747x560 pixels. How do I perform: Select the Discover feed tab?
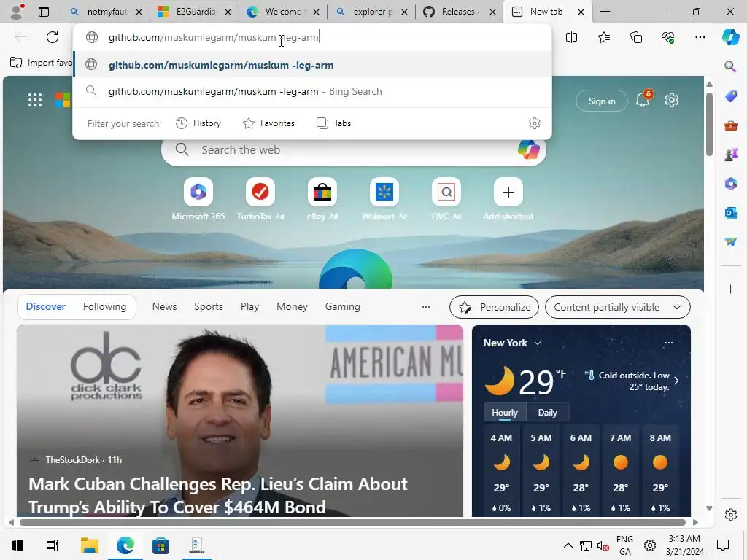pyautogui.click(x=45, y=307)
